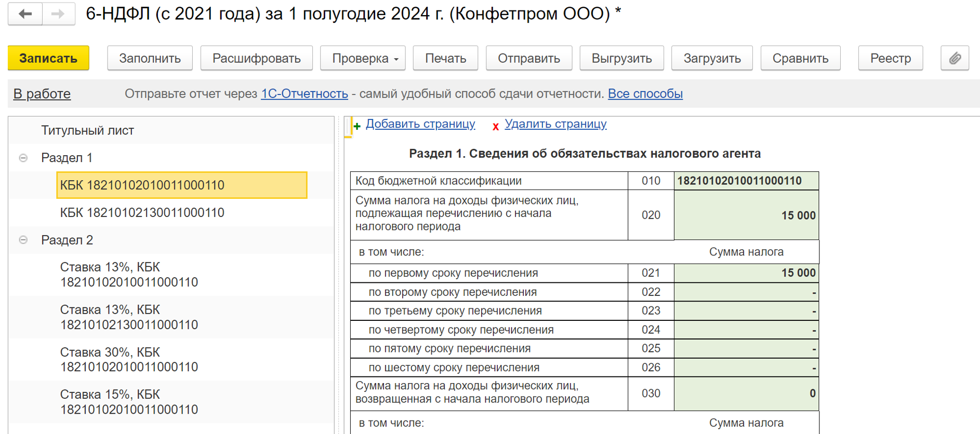Open Ставка 13%, КБК 18210102130011000110 section
This screenshot has width=980, height=434.
tap(129, 317)
